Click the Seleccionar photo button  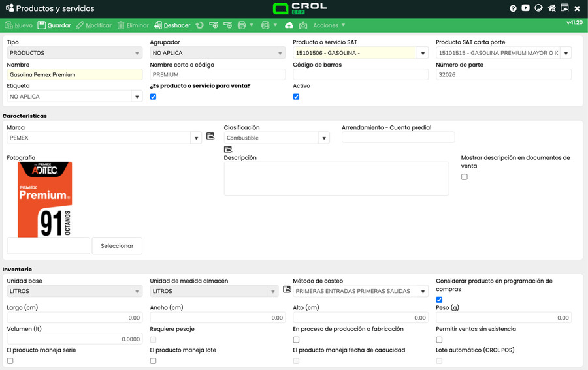(x=117, y=246)
